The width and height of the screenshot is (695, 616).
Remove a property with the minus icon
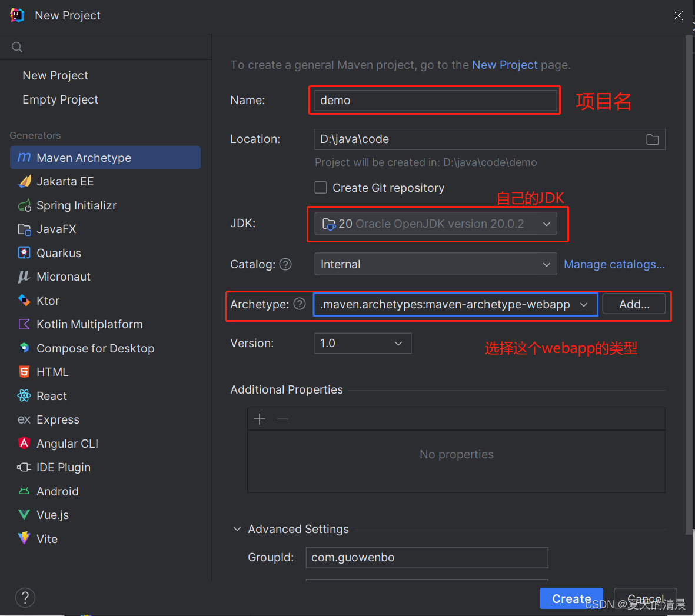[x=282, y=419]
